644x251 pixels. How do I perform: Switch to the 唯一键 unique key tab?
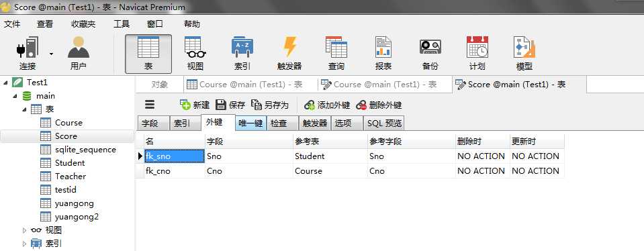pos(250,123)
